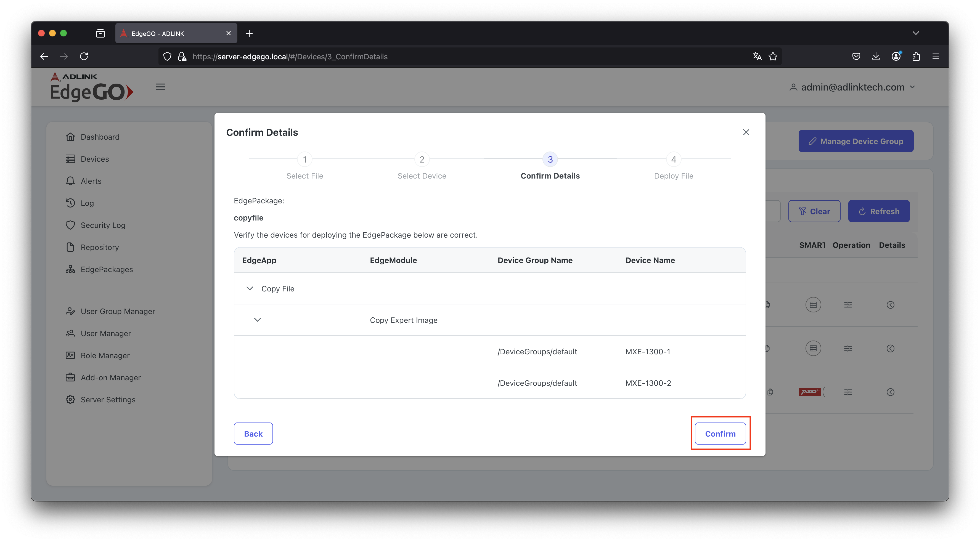Go to step 1 Select File
This screenshot has width=980, height=542.
click(305, 159)
